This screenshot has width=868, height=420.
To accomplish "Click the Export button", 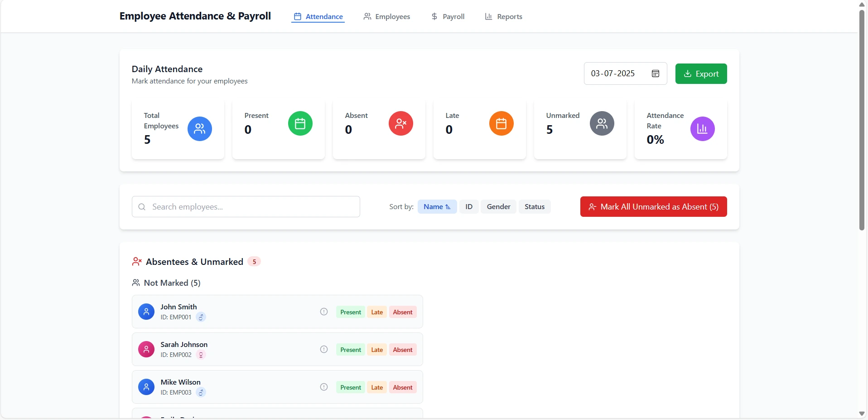I will tap(701, 73).
